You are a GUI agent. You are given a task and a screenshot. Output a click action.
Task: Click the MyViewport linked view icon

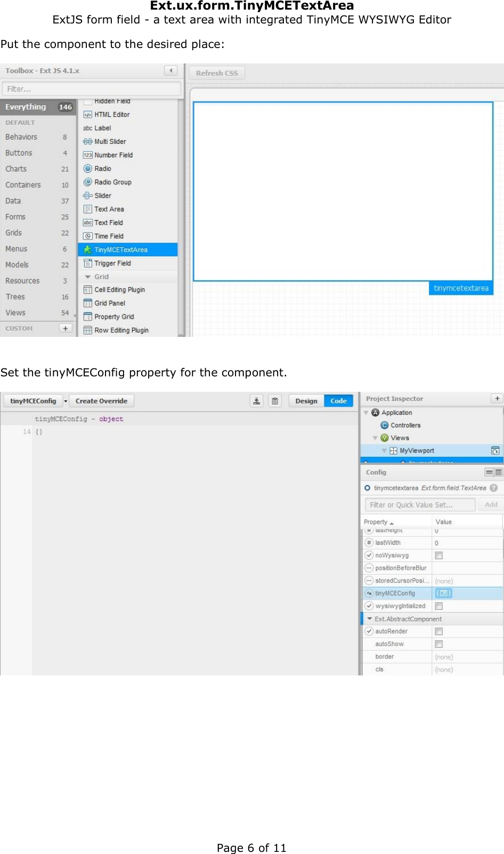(x=495, y=450)
